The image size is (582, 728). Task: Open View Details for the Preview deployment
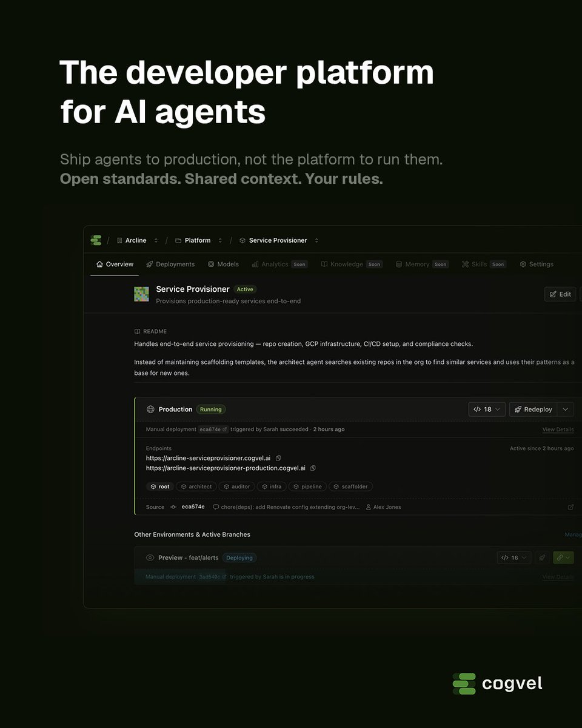pos(558,577)
